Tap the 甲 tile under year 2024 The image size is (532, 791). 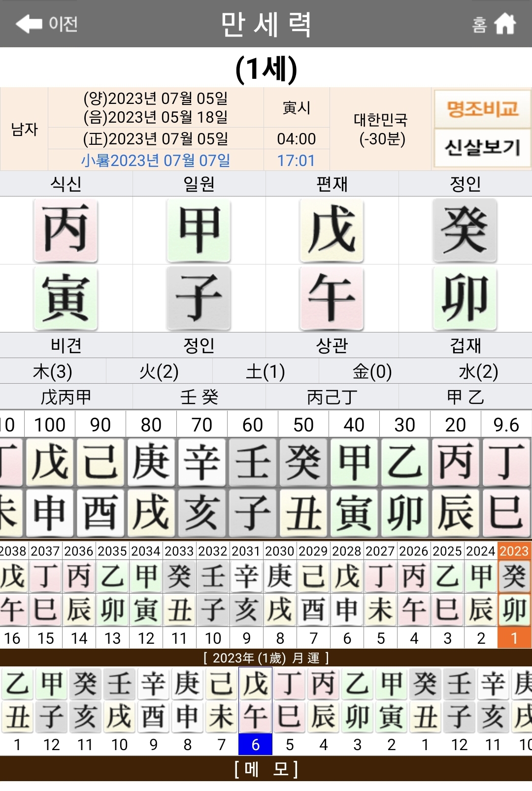click(481, 576)
